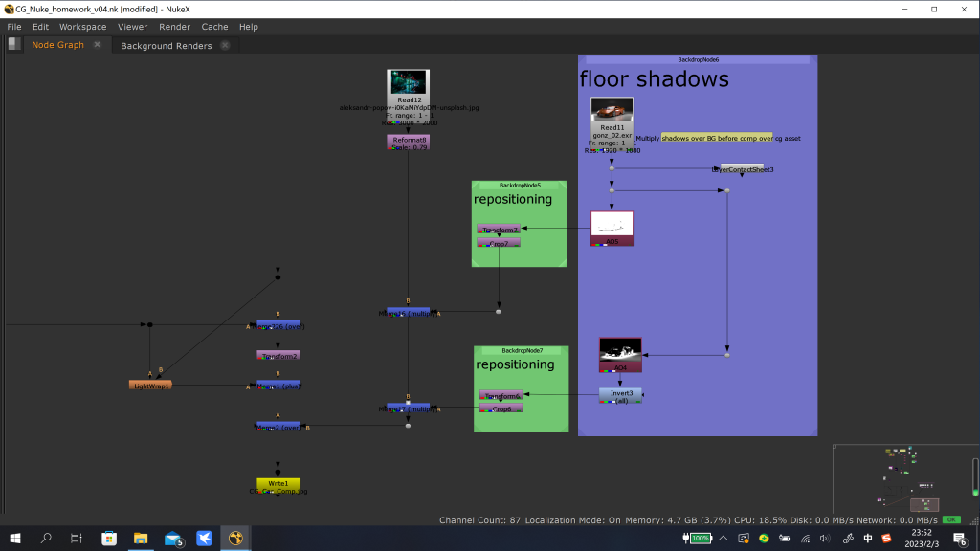
Task: Select the LayerContactSheet3 node
Action: pyautogui.click(x=742, y=169)
